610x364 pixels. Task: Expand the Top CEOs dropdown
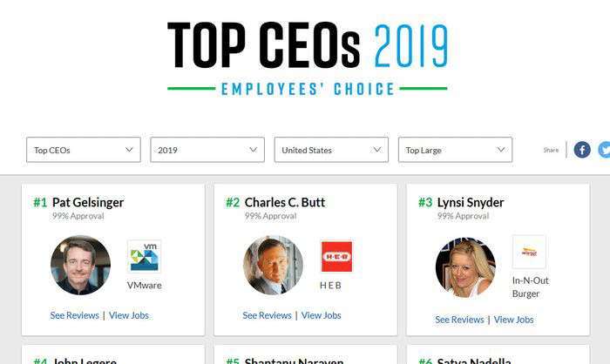(x=84, y=150)
